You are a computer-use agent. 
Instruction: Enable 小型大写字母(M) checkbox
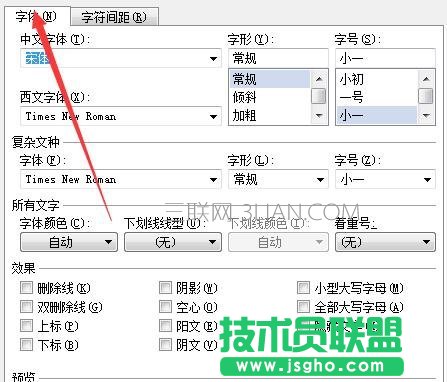[303, 288]
